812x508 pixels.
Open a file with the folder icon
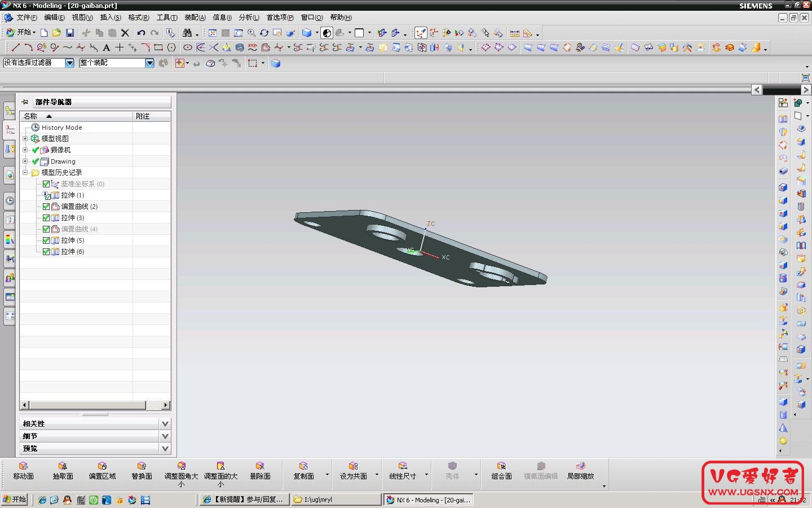point(56,33)
